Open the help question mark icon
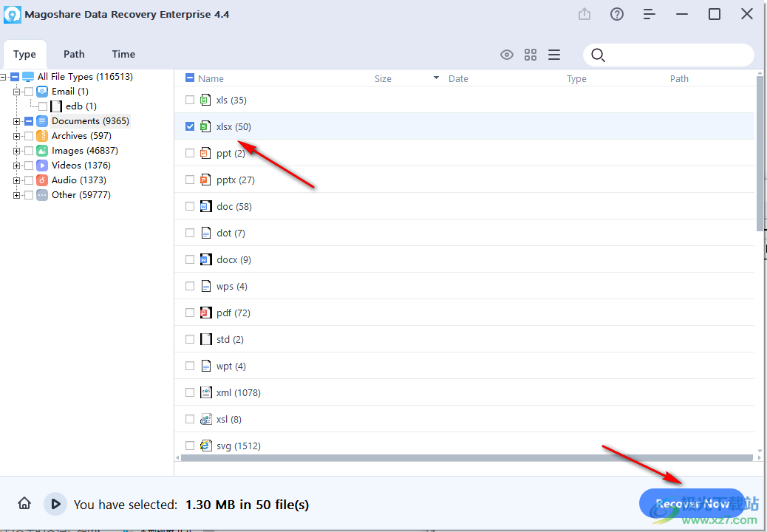 (617, 14)
